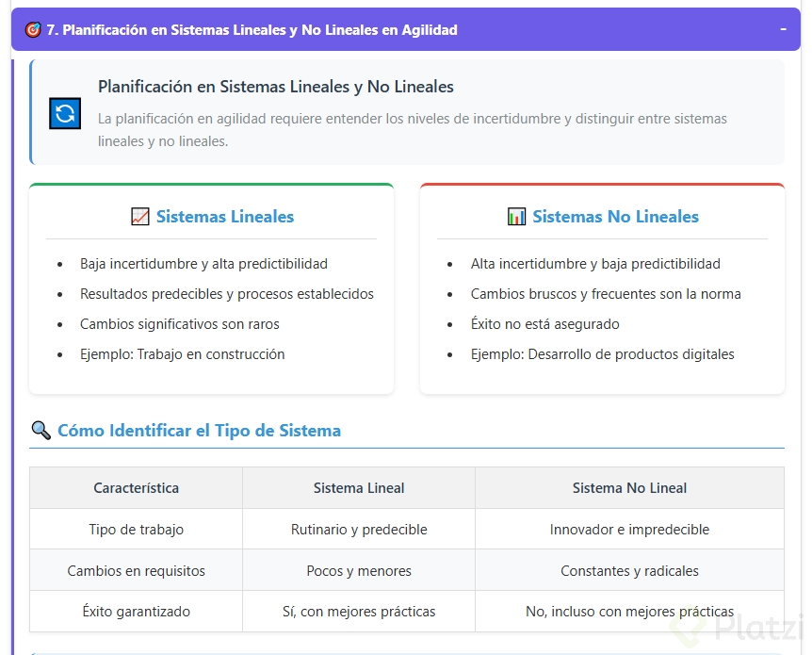Click the Ejemplo: Desarrollo de productos digitales bullet

coord(602,354)
